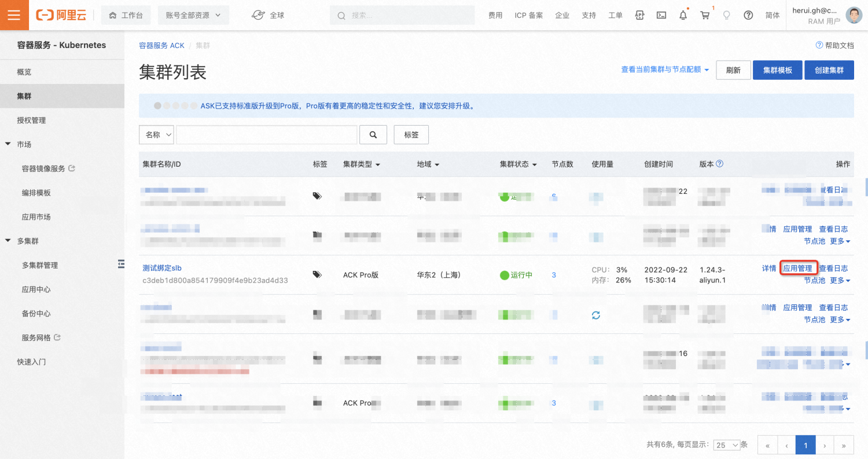
Task: Click the refresh icon in usage column
Action: coord(596,315)
